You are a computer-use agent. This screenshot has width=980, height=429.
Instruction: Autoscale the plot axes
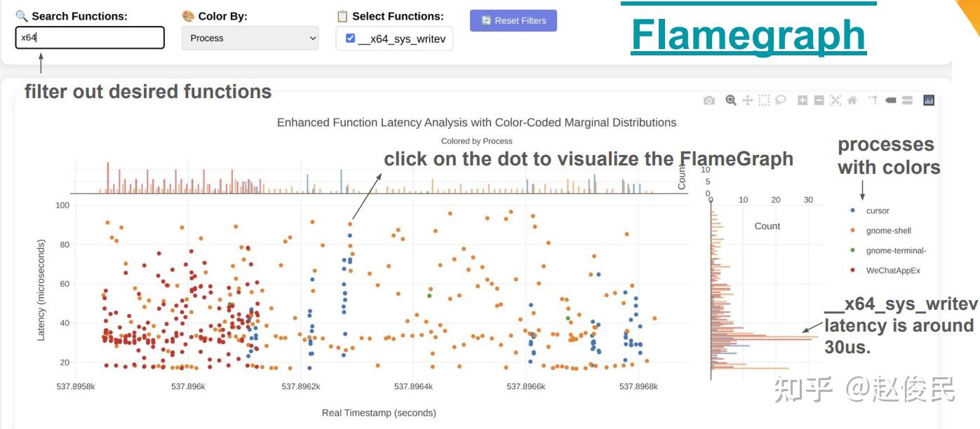pyautogui.click(x=835, y=100)
